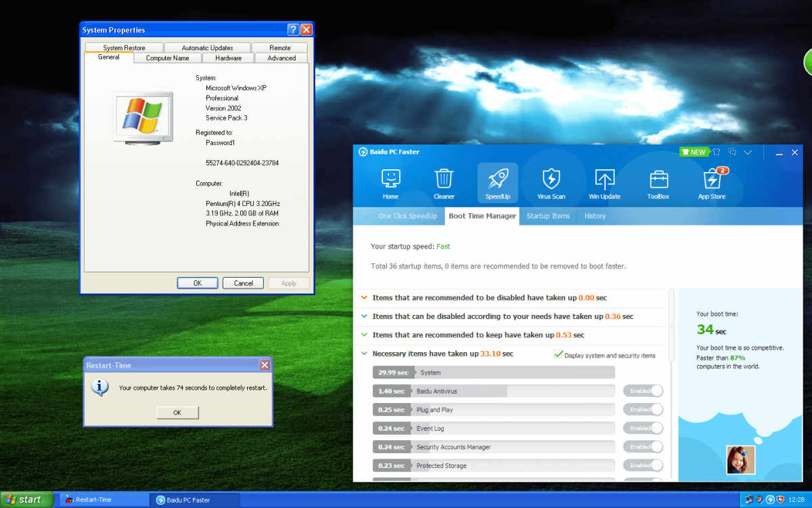Image resolution: width=812 pixels, height=508 pixels.
Task: Click OK in the Restart-Time dialog
Action: coord(177,412)
